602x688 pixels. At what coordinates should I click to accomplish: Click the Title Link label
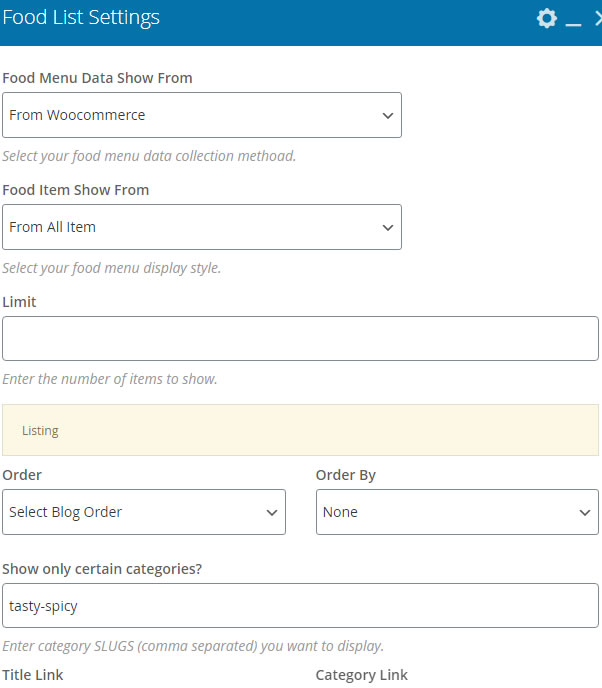click(x=33, y=675)
